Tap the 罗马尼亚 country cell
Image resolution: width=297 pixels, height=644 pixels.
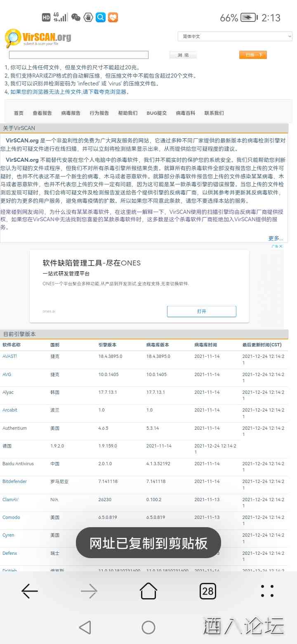coord(59,481)
